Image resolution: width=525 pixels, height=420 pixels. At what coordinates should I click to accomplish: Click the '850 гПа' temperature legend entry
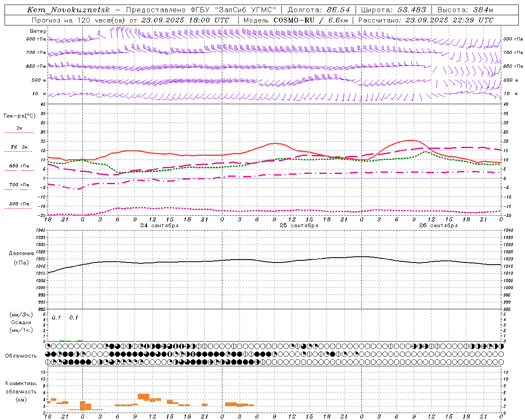pos(19,166)
